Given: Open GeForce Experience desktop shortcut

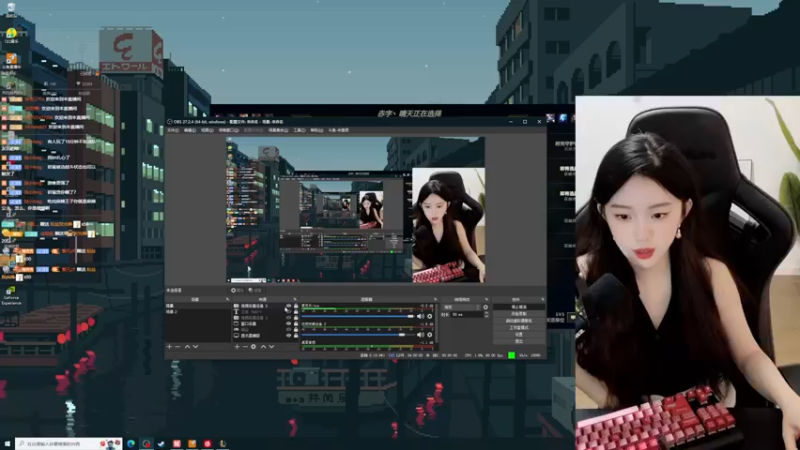Looking at the screenshot, I should tap(11, 295).
